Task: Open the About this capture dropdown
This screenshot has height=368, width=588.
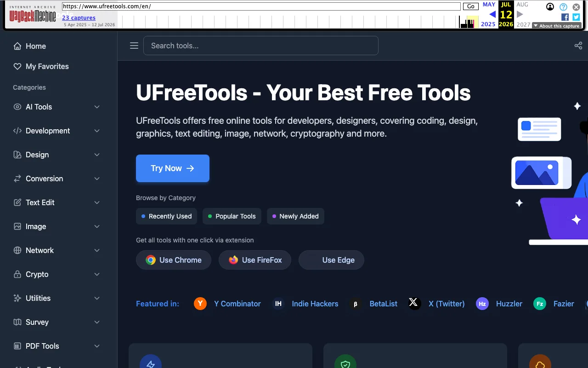Action: point(557,26)
